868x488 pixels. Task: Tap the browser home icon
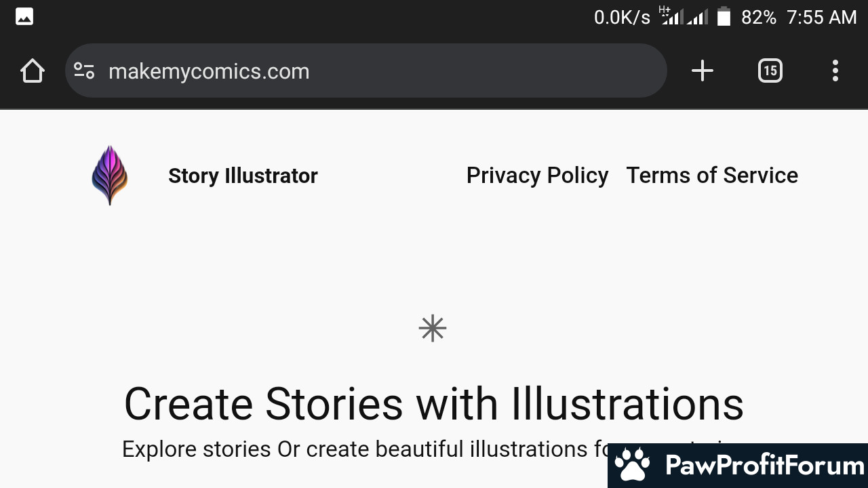tap(33, 70)
